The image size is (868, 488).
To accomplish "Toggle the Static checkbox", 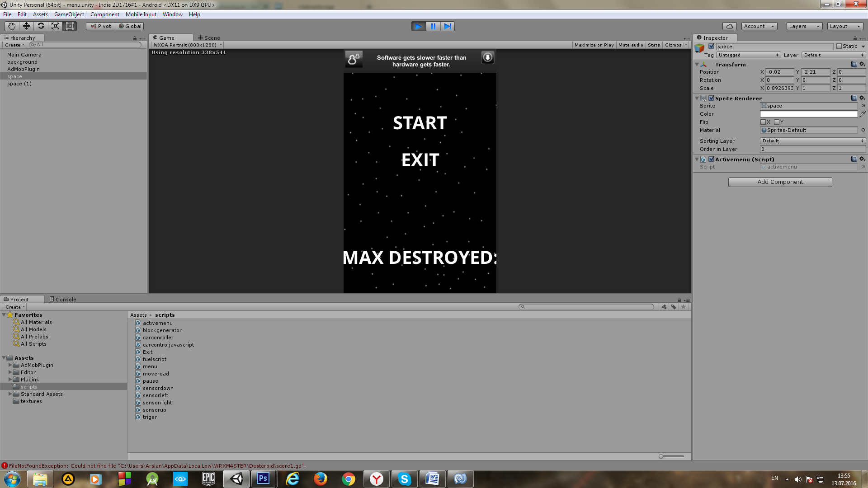I will (839, 46).
